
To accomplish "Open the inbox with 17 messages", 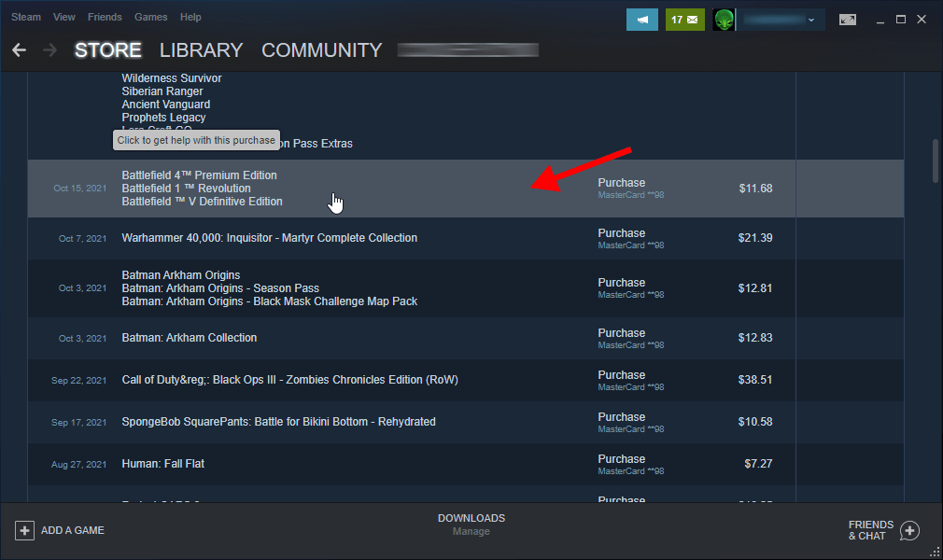I will point(684,20).
